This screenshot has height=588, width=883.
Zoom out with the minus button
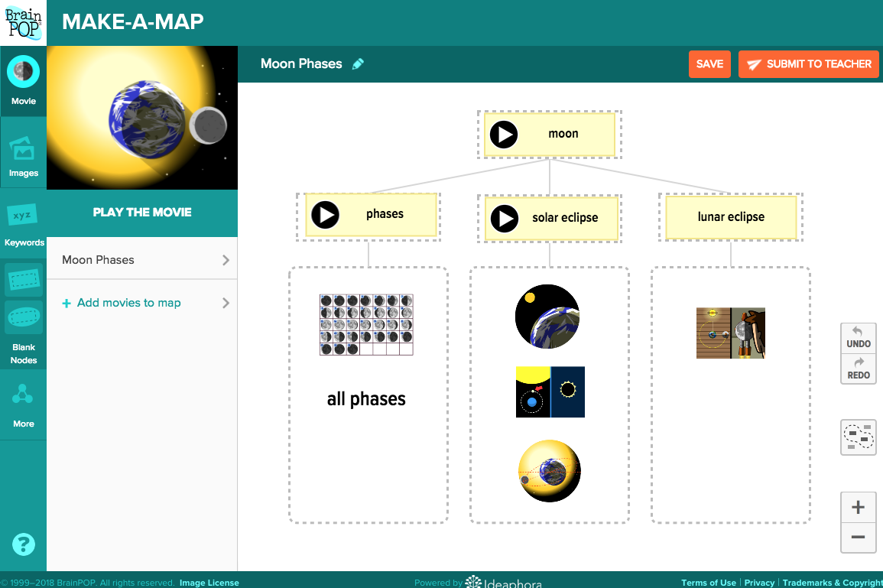point(858,538)
